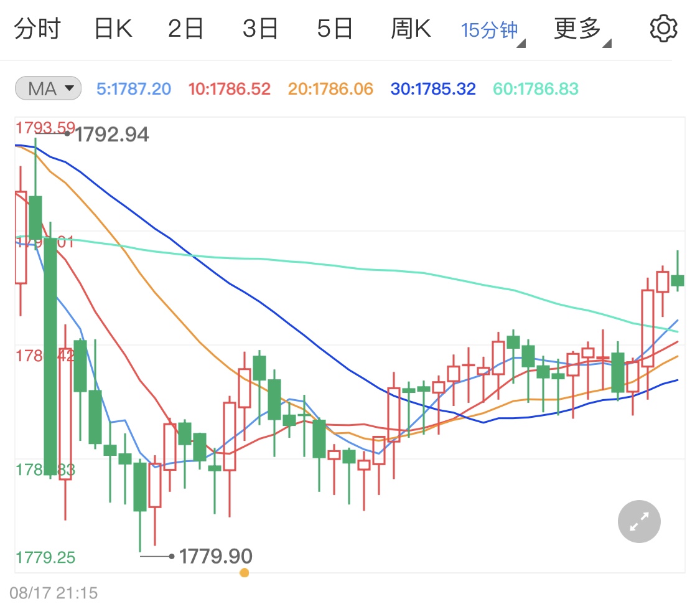Click the last green candlestick at right edge
The width and height of the screenshot is (700, 614).
678,280
